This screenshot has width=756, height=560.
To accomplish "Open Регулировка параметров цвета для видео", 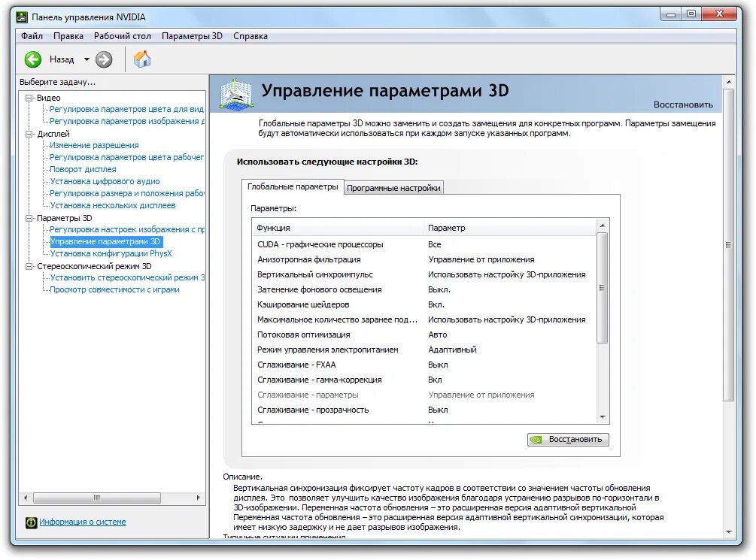I will click(126, 110).
